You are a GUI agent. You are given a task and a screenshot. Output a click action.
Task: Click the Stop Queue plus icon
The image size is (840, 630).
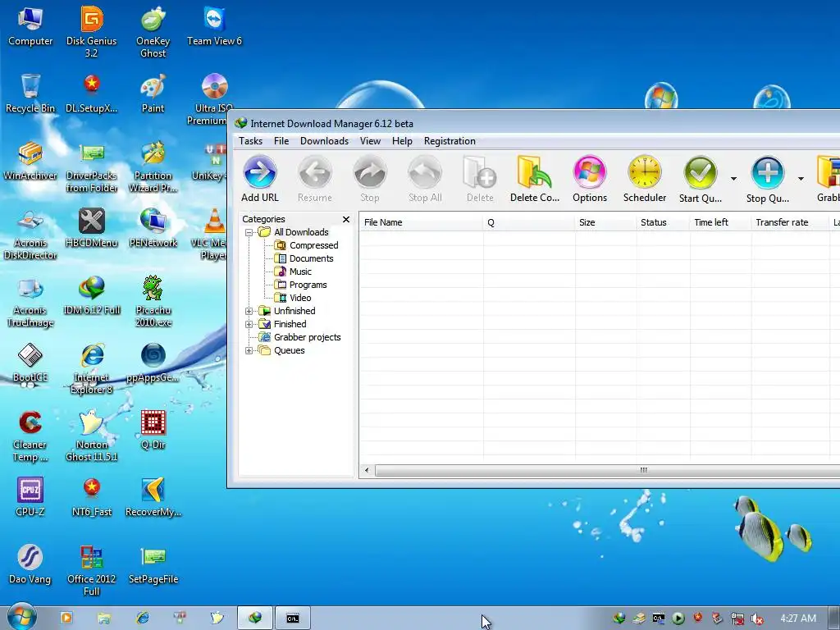(x=767, y=172)
